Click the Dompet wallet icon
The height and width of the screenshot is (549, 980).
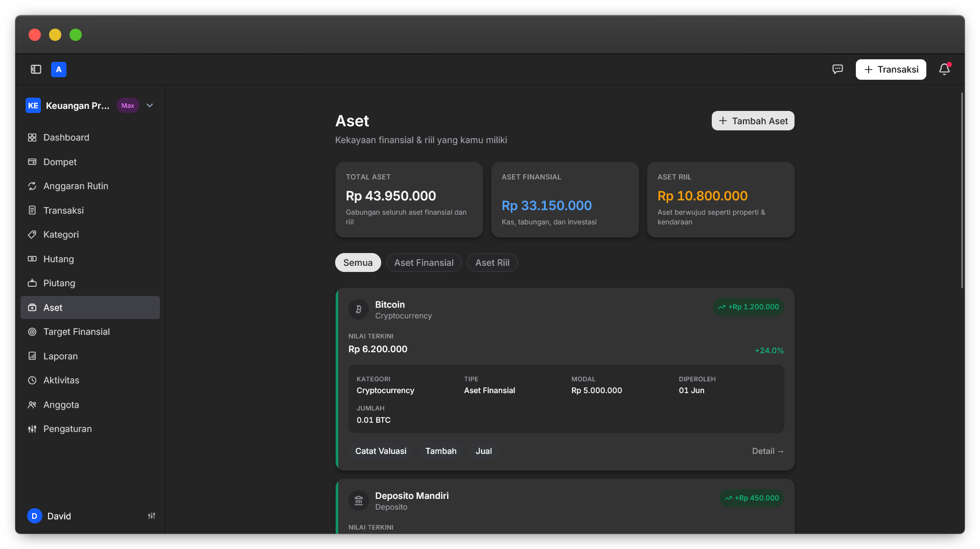(x=32, y=162)
